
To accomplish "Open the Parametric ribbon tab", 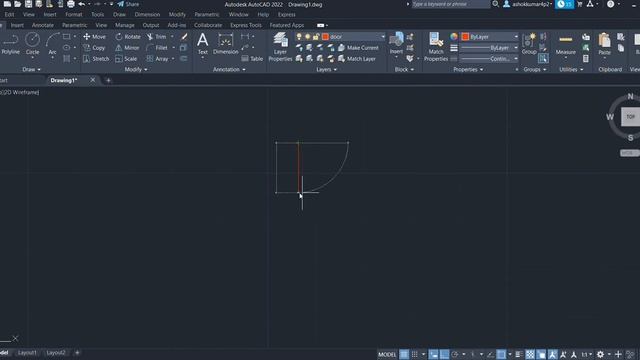I will 75,25.
